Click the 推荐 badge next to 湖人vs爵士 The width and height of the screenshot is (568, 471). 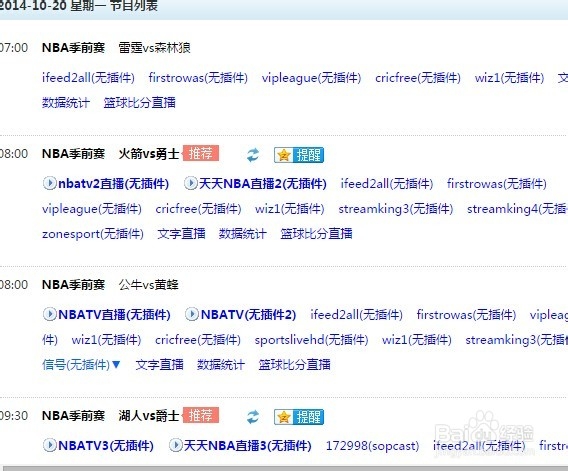[x=201, y=415]
